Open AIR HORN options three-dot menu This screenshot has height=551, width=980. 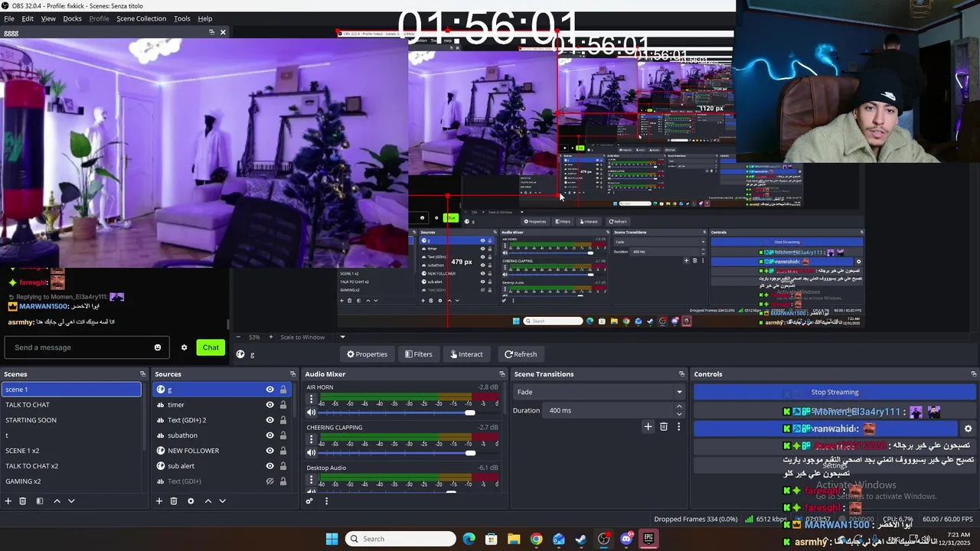pyautogui.click(x=311, y=399)
